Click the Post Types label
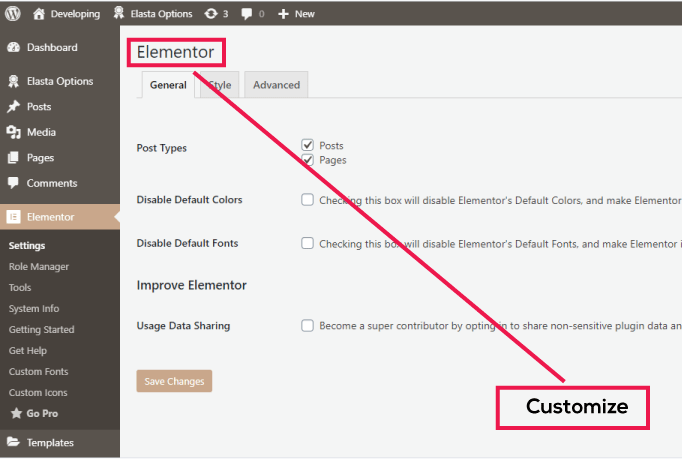 pos(161,148)
